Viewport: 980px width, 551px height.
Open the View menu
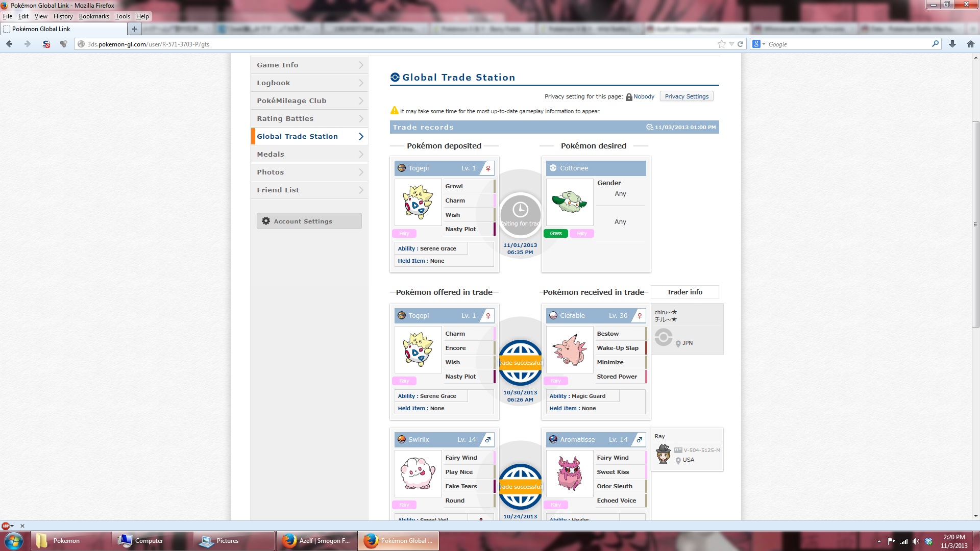[x=41, y=16]
